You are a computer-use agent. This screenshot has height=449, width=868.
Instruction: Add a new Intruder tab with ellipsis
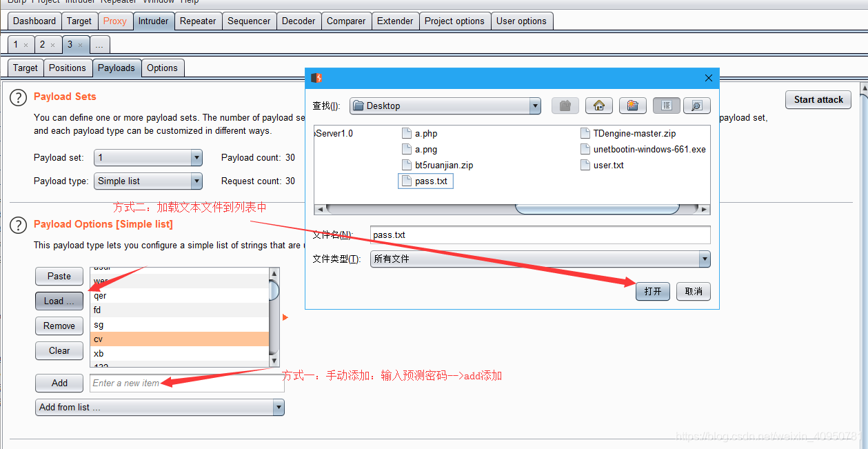99,45
